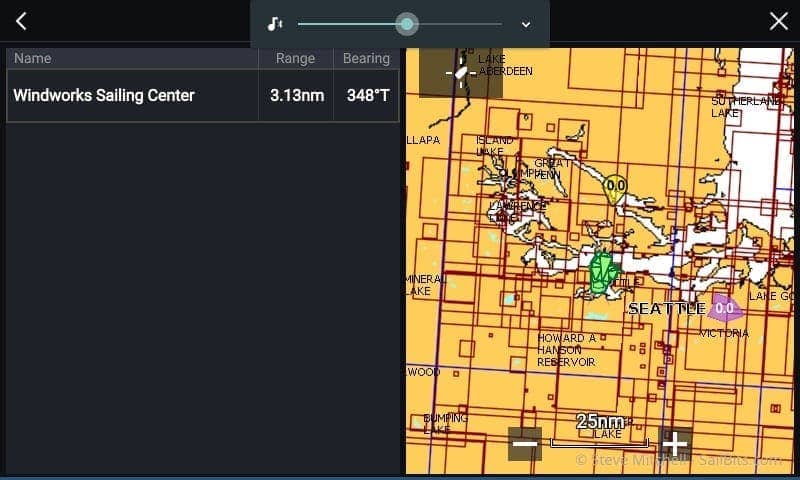Select Windworks Sailing Center row
This screenshot has width=800, height=480.
[x=203, y=95]
